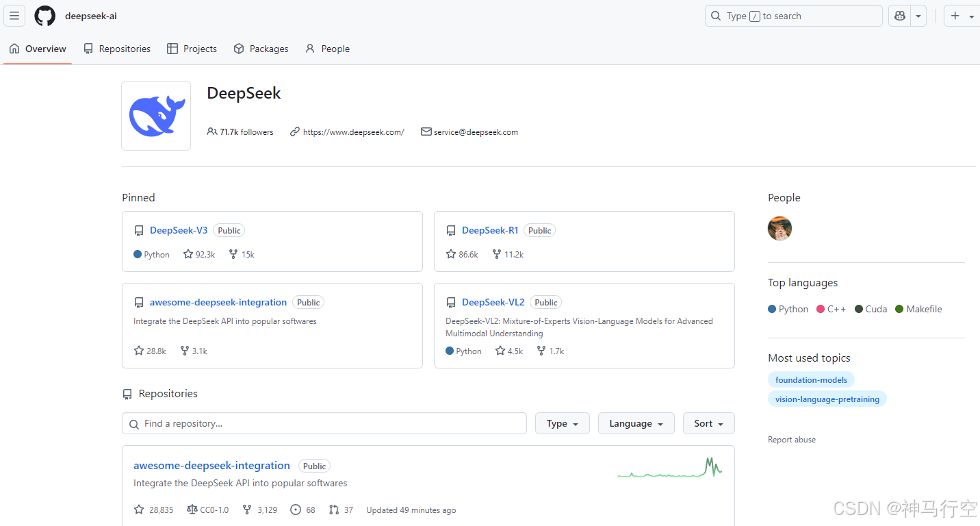Switch to the Packages tab
The image size is (980, 526).
(261, 49)
